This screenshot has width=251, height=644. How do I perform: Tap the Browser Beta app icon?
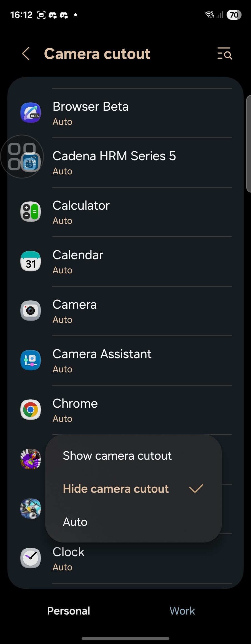31,113
